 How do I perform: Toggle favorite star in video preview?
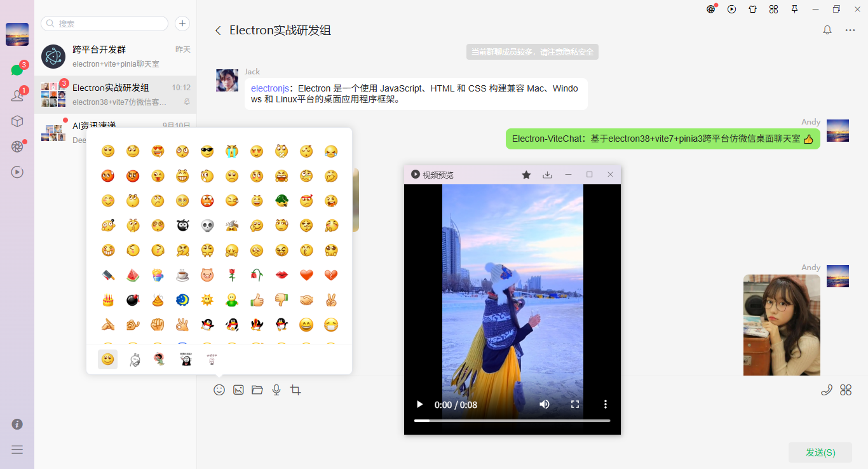526,174
